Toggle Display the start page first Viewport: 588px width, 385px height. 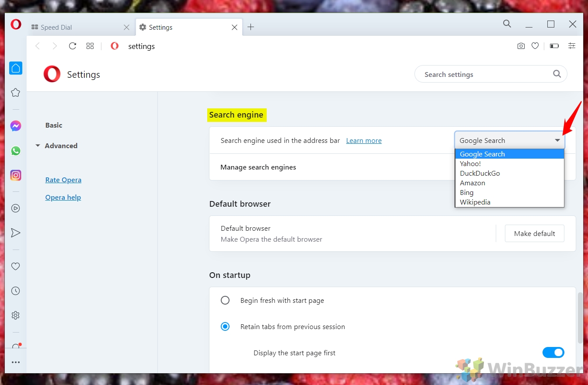553,352
